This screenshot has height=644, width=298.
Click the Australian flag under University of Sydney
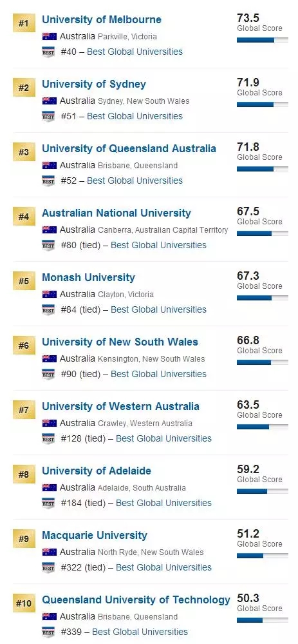pyautogui.click(x=49, y=101)
